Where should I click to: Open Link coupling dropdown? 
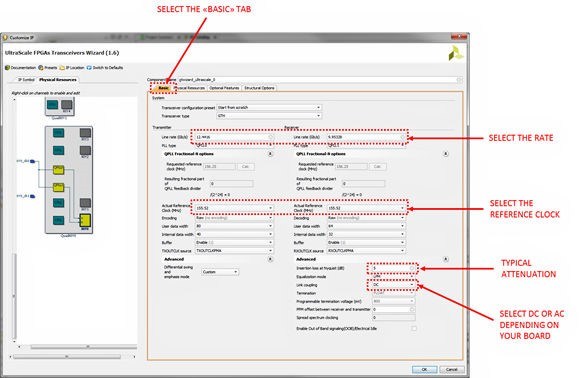click(394, 285)
